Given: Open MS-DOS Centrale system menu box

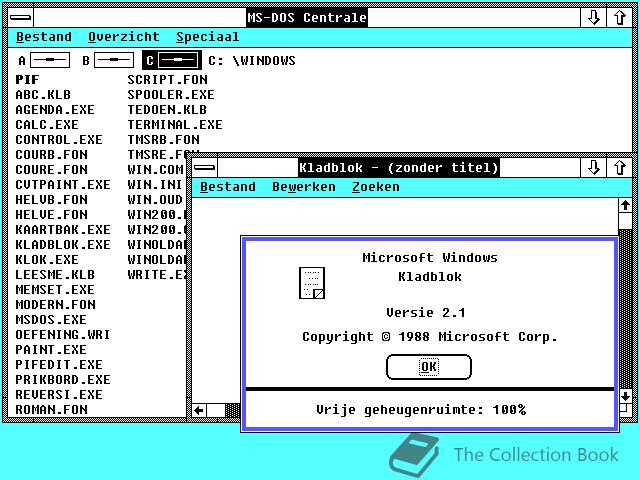Looking at the screenshot, I should (x=20, y=18).
